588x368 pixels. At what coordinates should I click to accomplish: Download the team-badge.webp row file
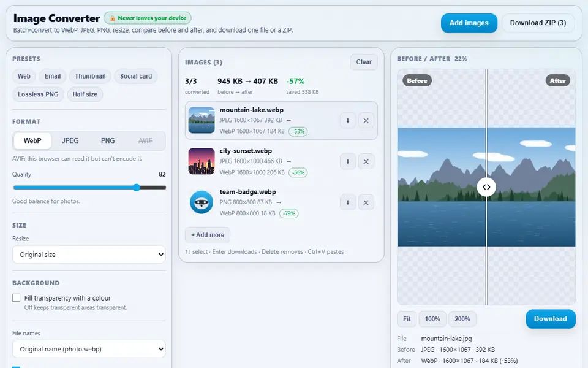[348, 202]
